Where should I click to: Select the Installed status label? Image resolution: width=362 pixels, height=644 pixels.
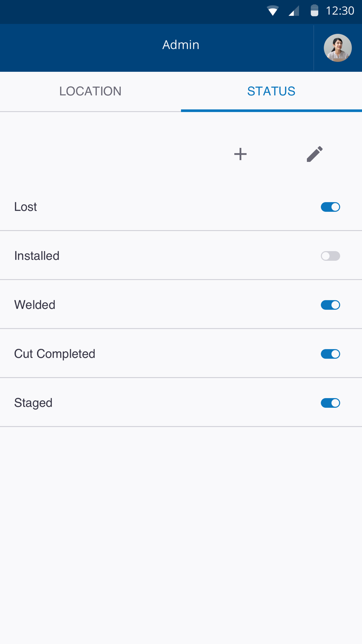37,256
